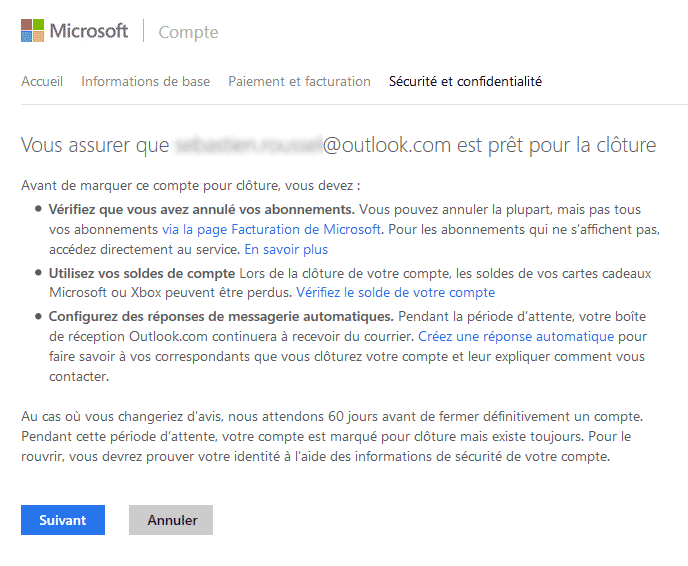The image size is (688, 566).
Task: Click the gray Annuler button
Action: click(171, 520)
